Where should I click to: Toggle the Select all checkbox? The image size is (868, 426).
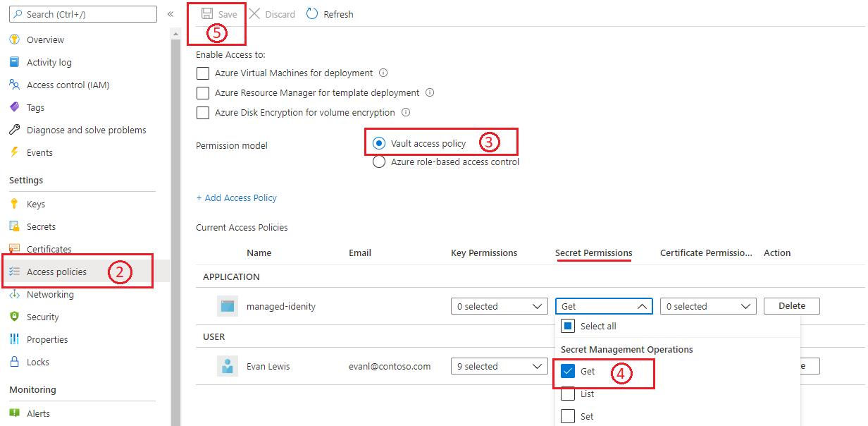(x=568, y=327)
